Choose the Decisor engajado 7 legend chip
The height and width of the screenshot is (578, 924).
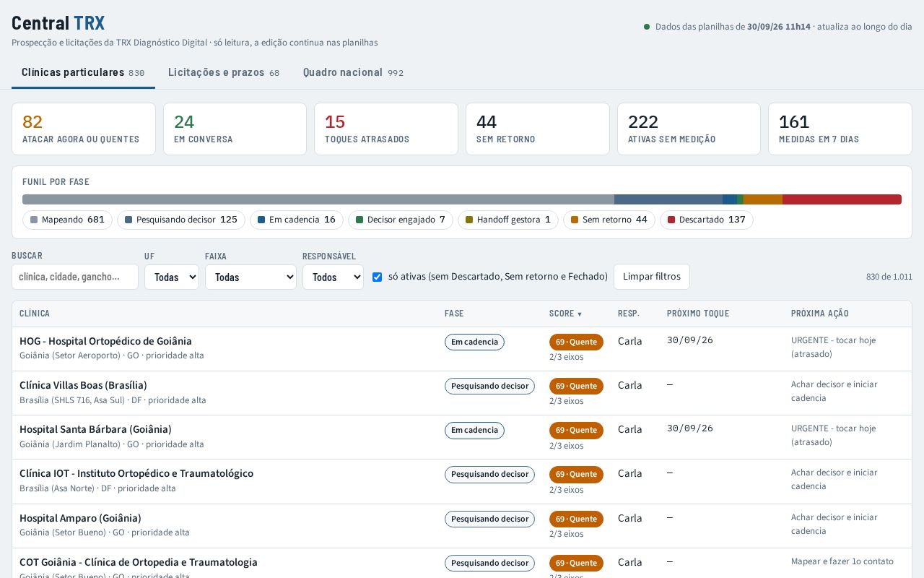coord(401,220)
